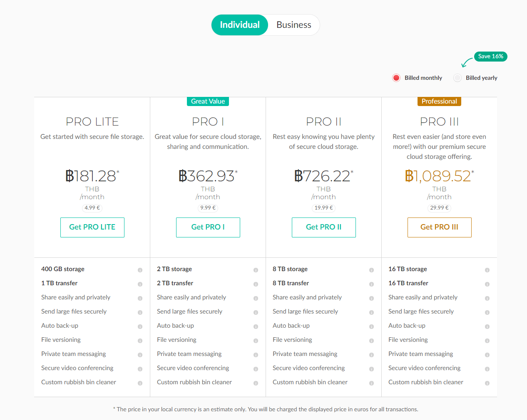
Task: Click Secure video conferencing info icon in PRO II
Action: (371, 368)
